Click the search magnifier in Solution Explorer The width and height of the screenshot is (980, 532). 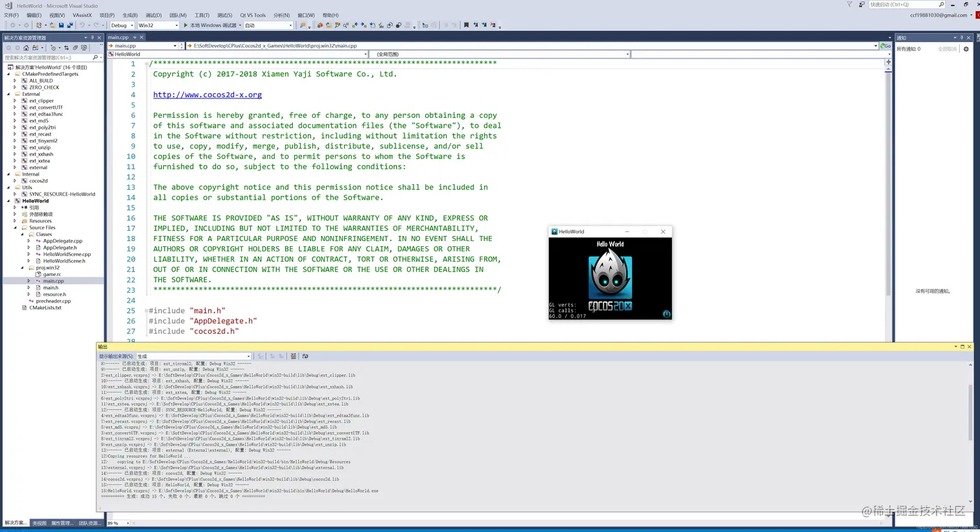[x=95, y=58]
